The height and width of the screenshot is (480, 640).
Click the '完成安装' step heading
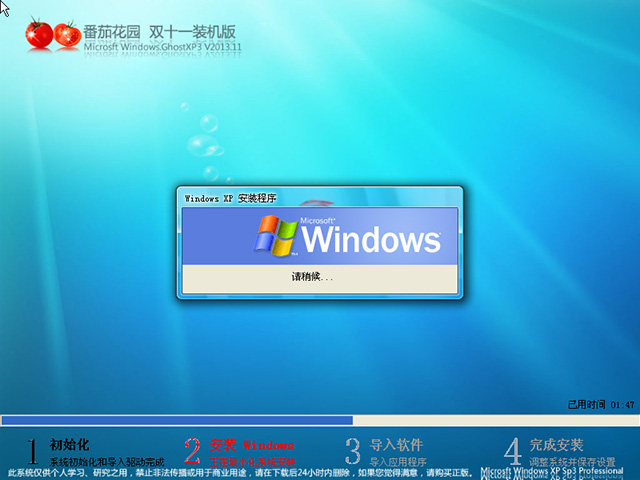click(556, 445)
